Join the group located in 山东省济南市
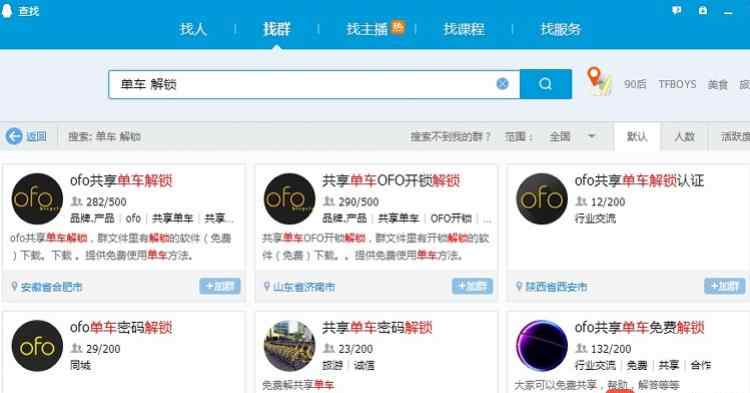Image resolution: width=750 pixels, height=393 pixels. tap(472, 286)
